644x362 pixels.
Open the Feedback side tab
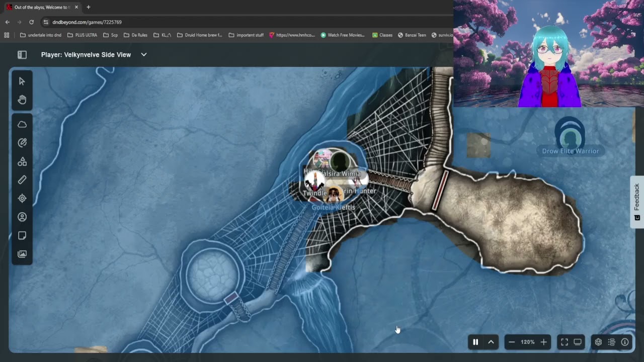tap(637, 202)
